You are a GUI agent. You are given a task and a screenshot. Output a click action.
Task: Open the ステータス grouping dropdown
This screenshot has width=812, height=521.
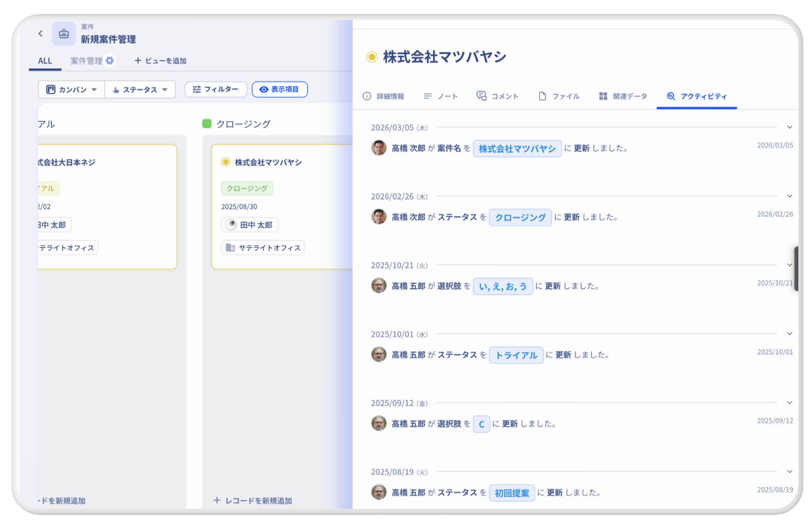click(x=140, y=89)
